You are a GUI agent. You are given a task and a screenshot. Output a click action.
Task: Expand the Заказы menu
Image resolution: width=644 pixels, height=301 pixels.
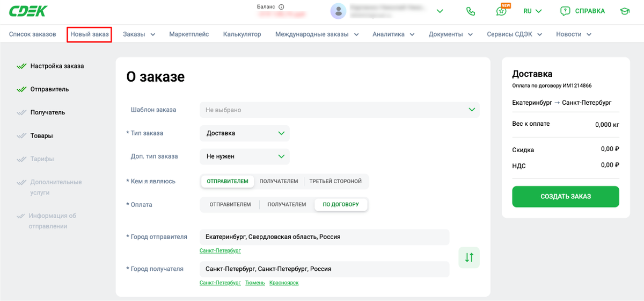click(139, 34)
